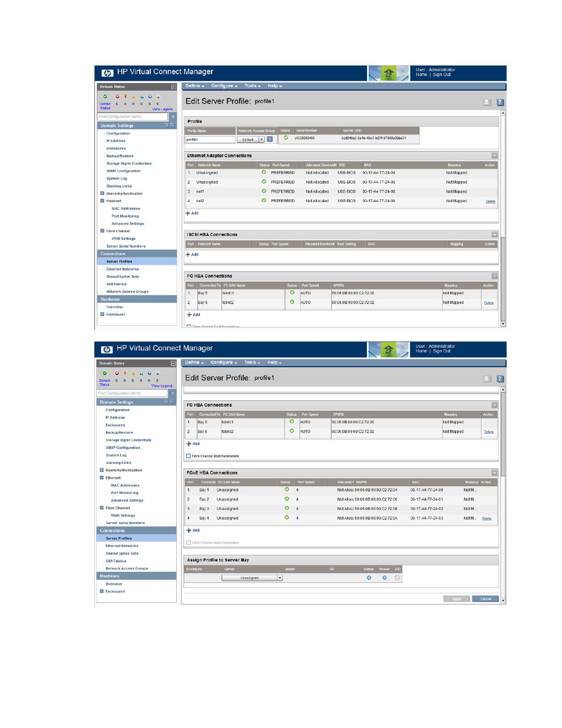The image size is (562, 728).
Task: Click the vertical scrollbar in the upper screenshot
Action: [x=503, y=218]
